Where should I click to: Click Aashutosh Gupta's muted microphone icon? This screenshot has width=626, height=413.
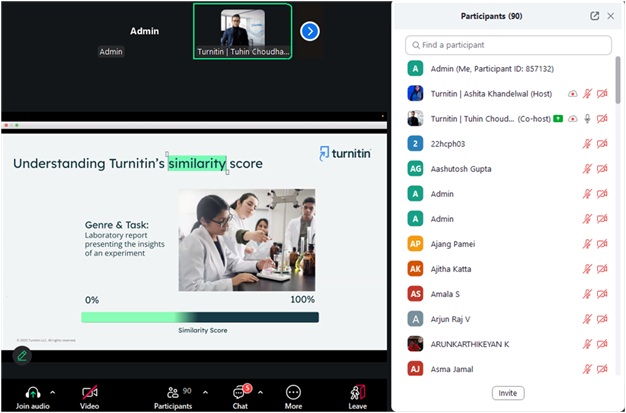(587, 169)
